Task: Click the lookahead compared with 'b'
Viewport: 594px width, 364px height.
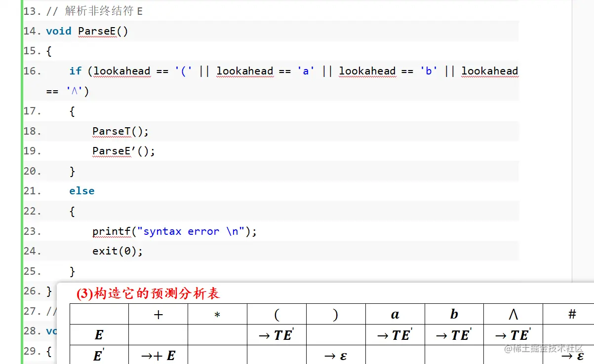Action: click(x=367, y=71)
